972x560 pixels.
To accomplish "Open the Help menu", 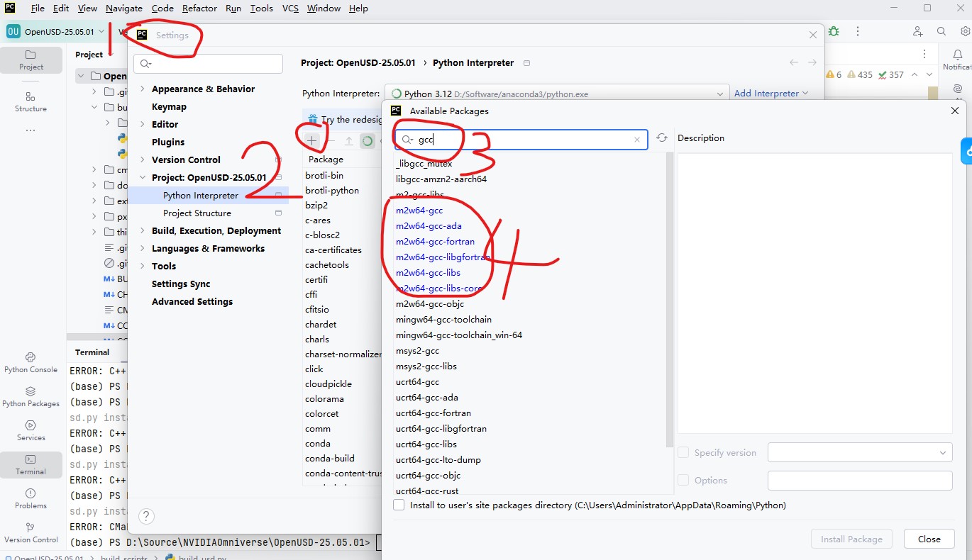I will (x=358, y=9).
